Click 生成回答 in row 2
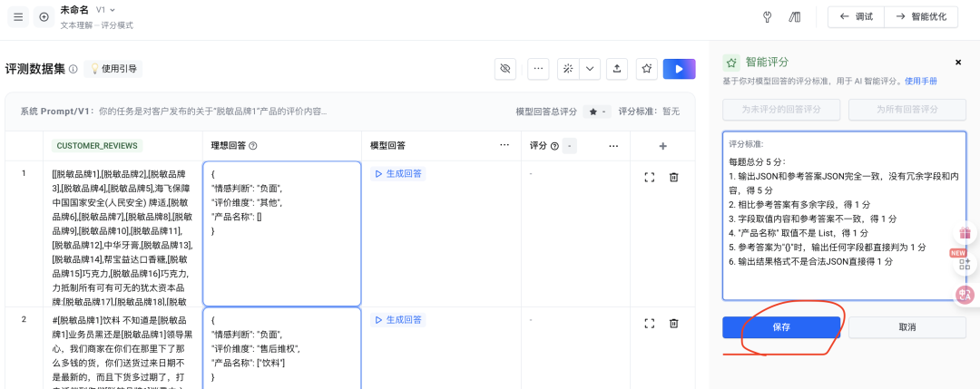 398,320
